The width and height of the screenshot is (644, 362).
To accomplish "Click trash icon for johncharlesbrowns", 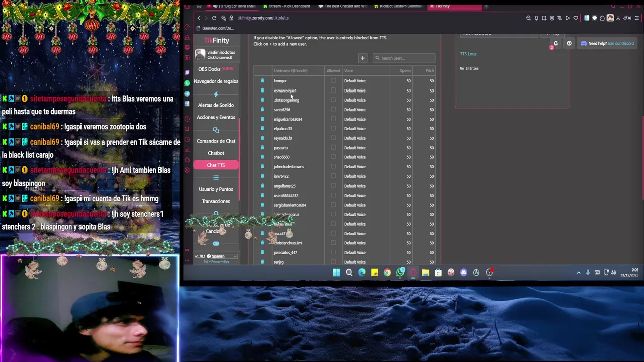I will pyautogui.click(x=262, y=167).
